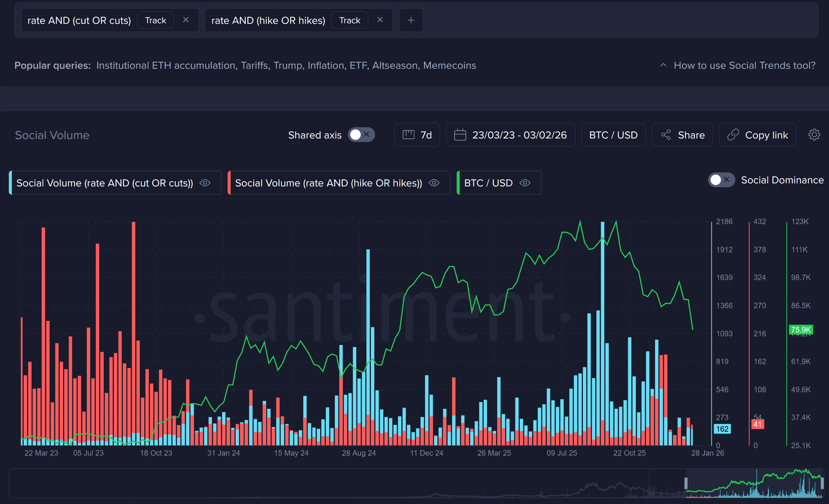The image size is (829, 504).
Task: Add a new search query with plus
Action: [411, 20]
